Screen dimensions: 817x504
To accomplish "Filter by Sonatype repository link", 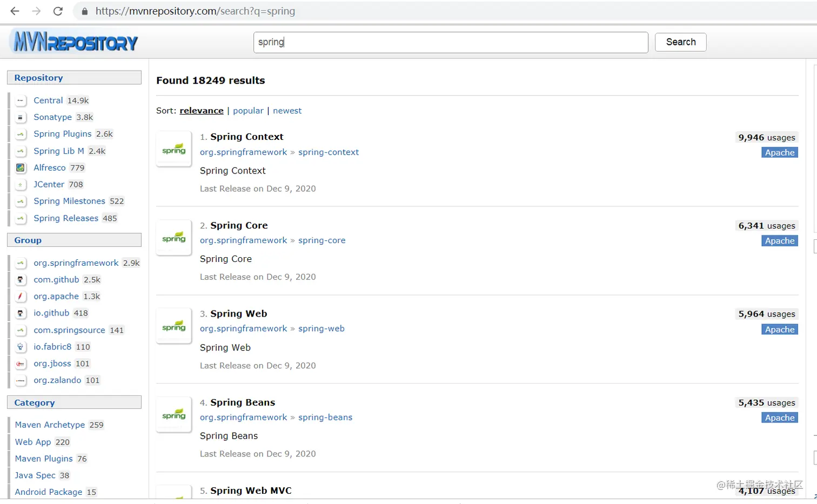I will click(x=52, y=117).
